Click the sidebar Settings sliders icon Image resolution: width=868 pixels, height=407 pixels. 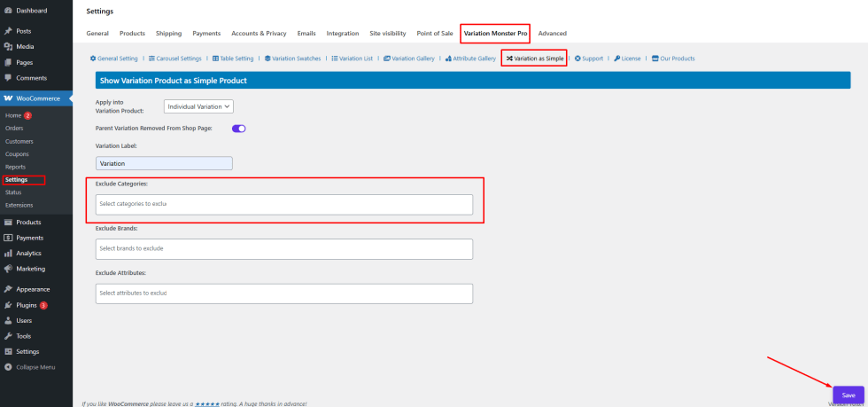[x=8, y=351]
